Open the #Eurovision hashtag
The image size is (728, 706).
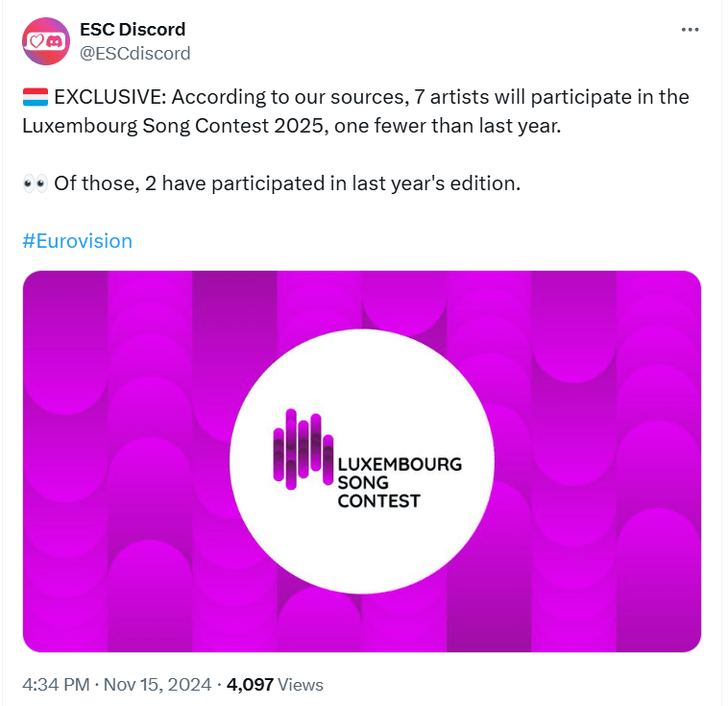77,240
